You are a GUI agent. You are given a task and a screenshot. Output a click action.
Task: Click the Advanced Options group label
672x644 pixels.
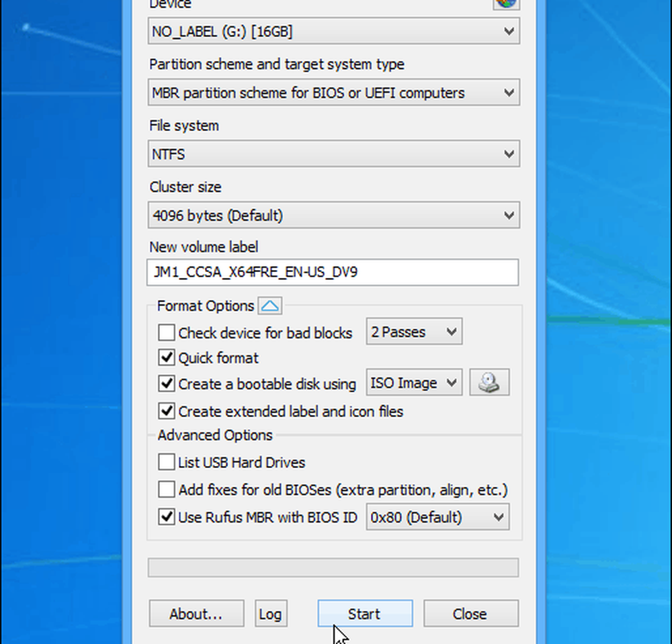click(x=215, y=435)
